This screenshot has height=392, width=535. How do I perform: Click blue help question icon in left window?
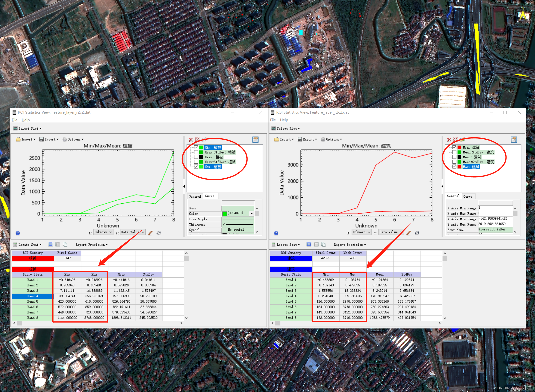click(x=18, y=233)
